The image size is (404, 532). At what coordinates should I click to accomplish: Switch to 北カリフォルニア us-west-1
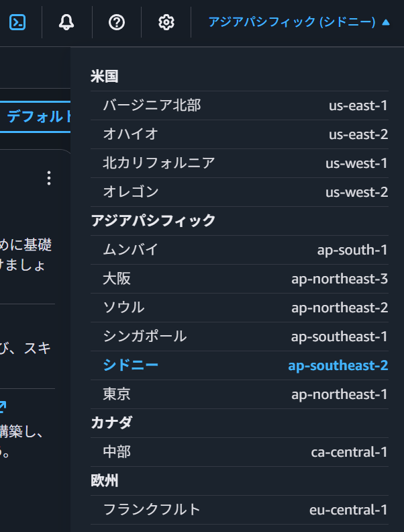tap(239, 163)
